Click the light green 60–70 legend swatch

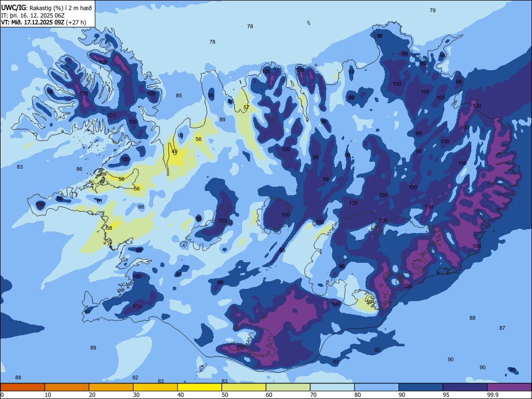pos(288,387)
